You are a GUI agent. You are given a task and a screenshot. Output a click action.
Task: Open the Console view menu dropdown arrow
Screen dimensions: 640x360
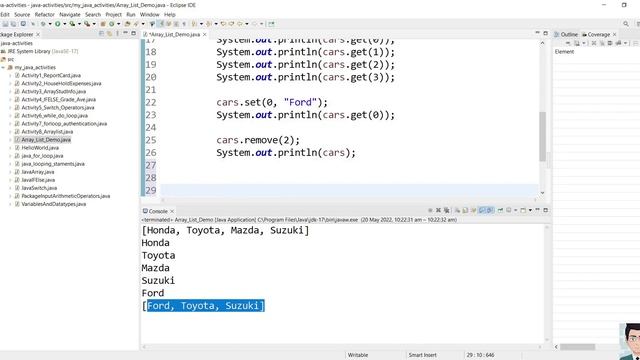[530, 210]
